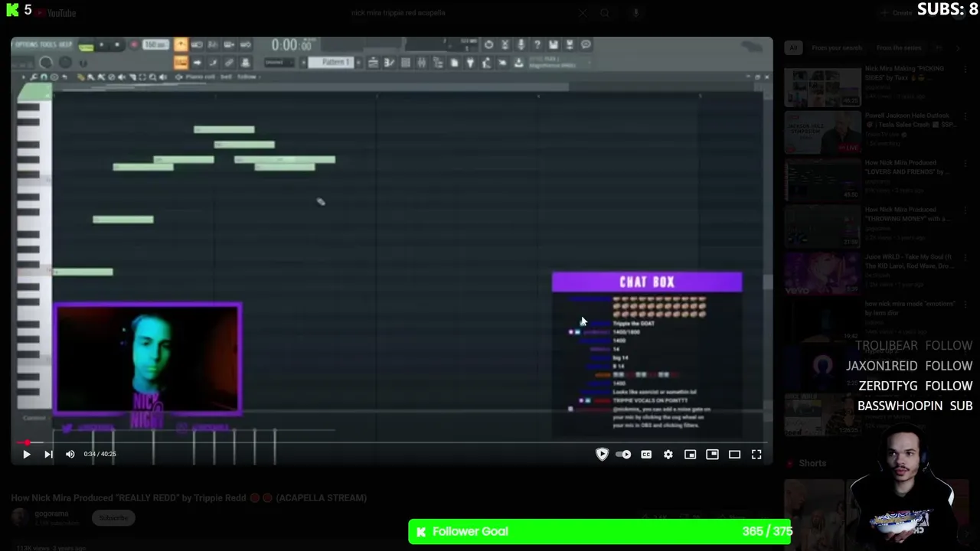The width and height of the screenshot is (980, 551).
Task: Click the FL Studio time counter display
Action: (292, 45)
